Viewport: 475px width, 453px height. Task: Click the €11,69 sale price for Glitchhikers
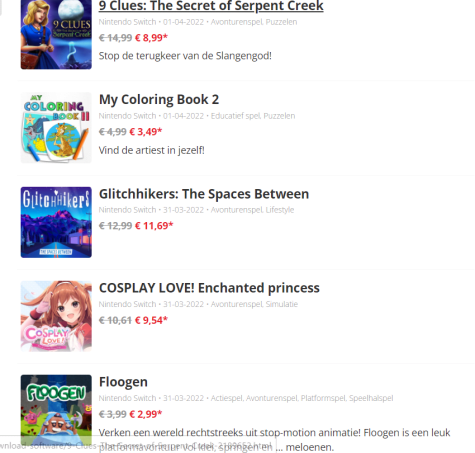pos(154,226)
